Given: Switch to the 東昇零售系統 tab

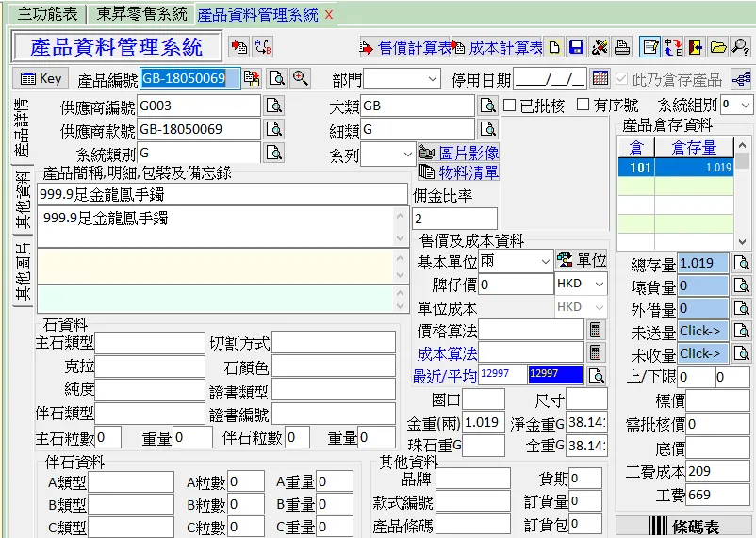Looking at the screenshot, I should (x=141, y=15).
